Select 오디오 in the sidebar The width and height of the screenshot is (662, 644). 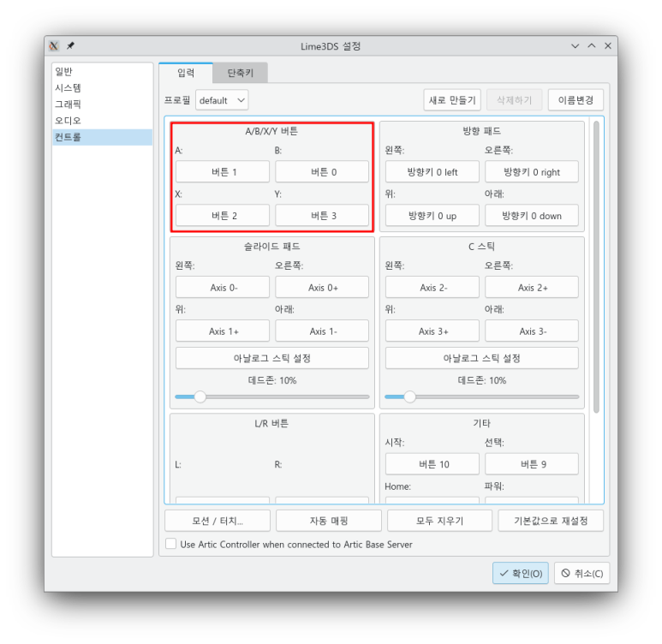pos(102,121)
